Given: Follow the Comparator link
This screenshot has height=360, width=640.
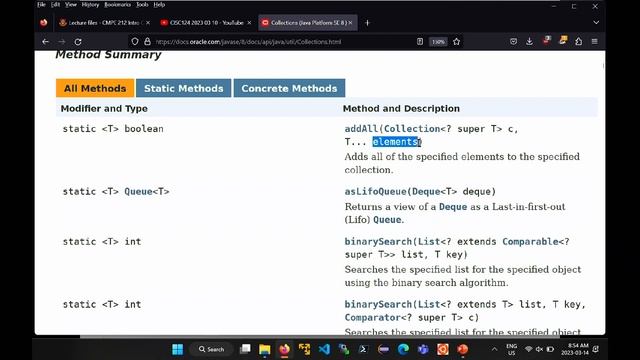Looking at the screenshot, I should click(372, 318).
